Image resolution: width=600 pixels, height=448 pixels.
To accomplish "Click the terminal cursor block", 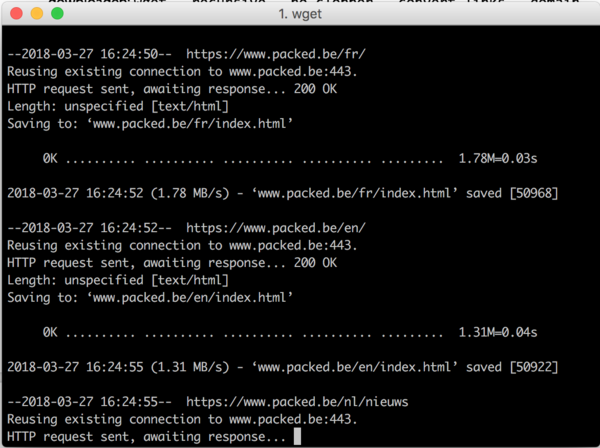I will pyautogui.click(x=297, y=437).
